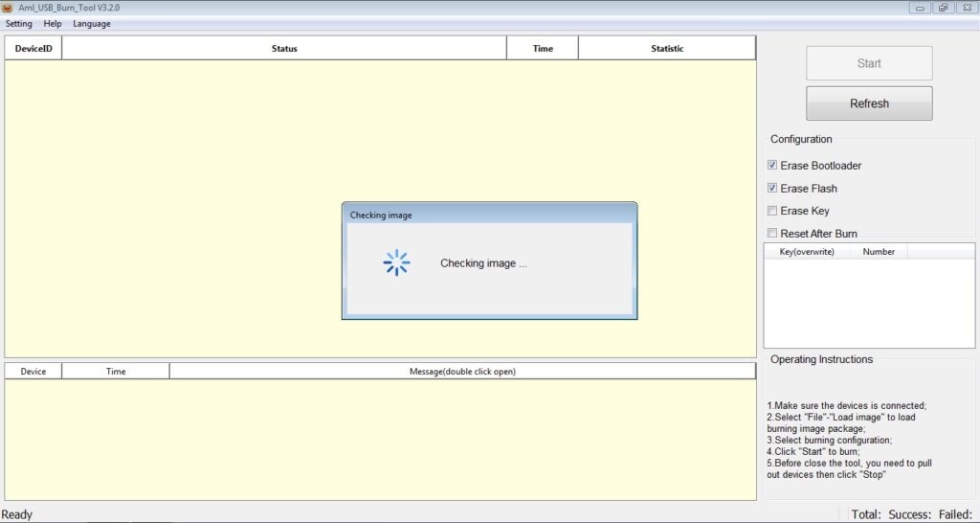Click the Time column header in device table
The width and height of the screenshot is (980, 523).
[543, 48]
